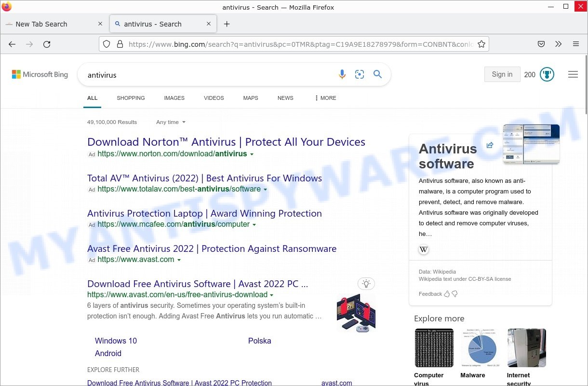This screenshot has width=588, height=386.
Task: Start voice search with microphone icon
Action: coord(342,74)
